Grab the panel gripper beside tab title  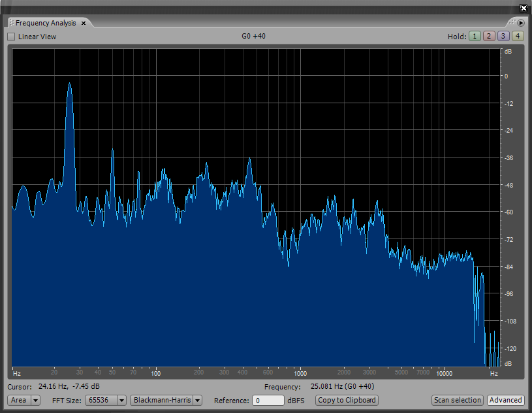11,23
